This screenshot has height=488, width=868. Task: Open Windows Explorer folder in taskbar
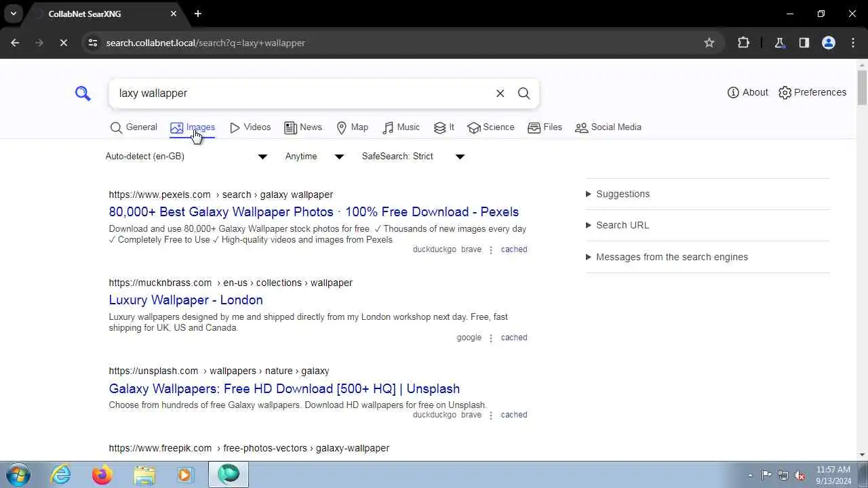pos(144,474)
